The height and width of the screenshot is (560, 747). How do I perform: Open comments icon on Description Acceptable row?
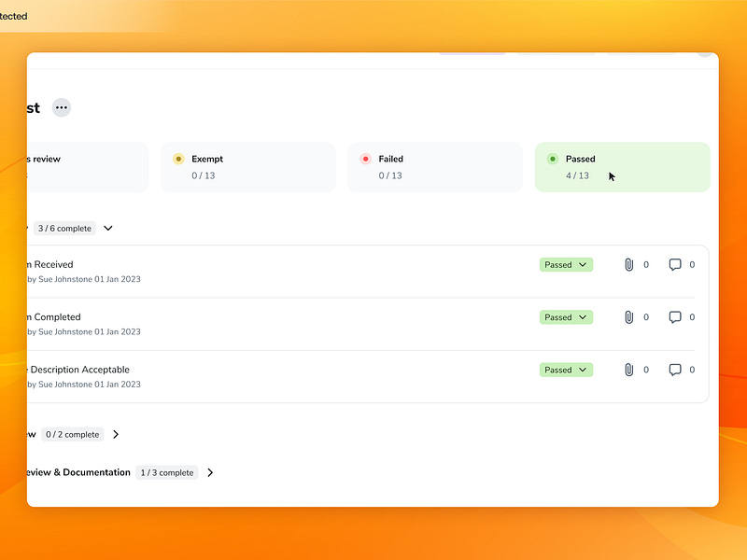(x=675, y=370)
